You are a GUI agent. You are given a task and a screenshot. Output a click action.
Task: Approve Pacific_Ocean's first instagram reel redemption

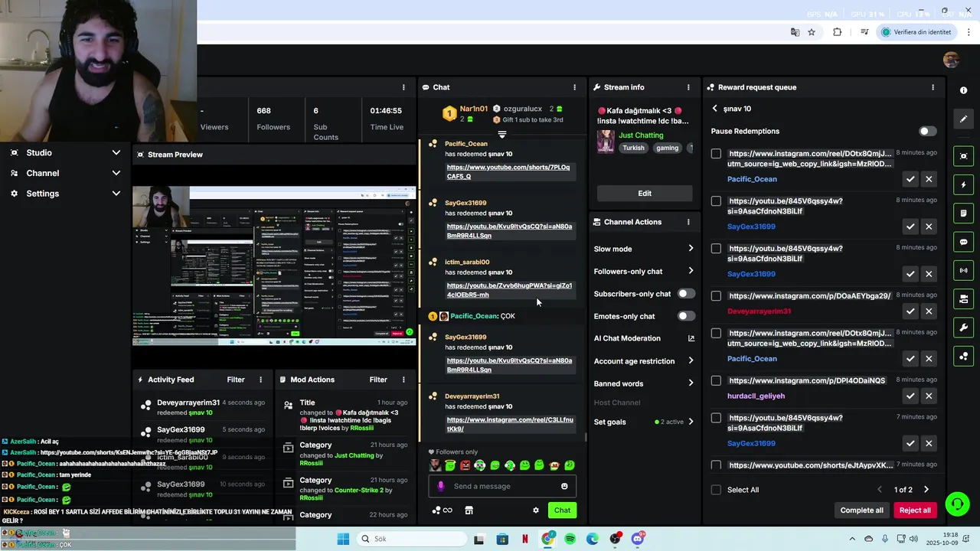910,179
